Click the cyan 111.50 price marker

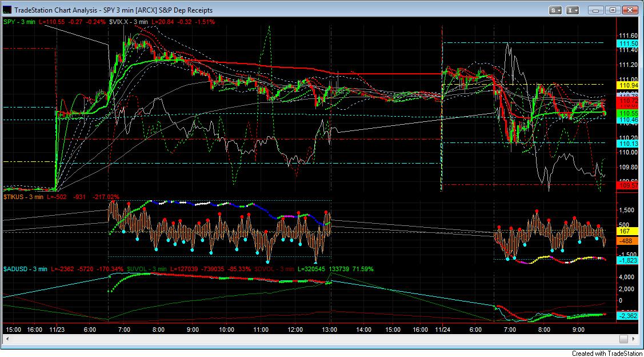click(627, 43)
